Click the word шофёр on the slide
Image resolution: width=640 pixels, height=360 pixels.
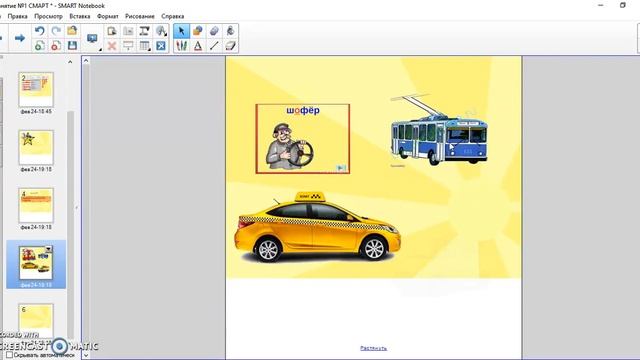coord(303,111)
